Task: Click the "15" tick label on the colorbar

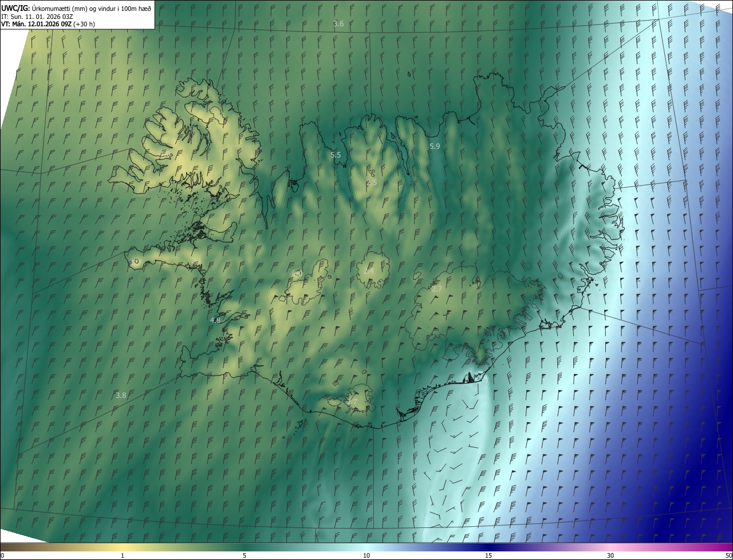Action: (x=488, y=555)
